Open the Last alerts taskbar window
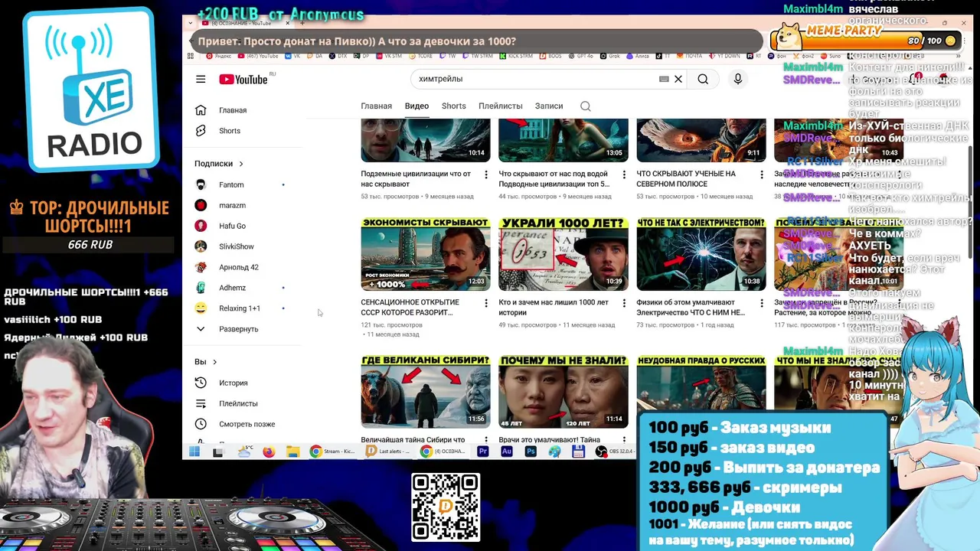Screen dimensions: 980x551 [387, 452]
